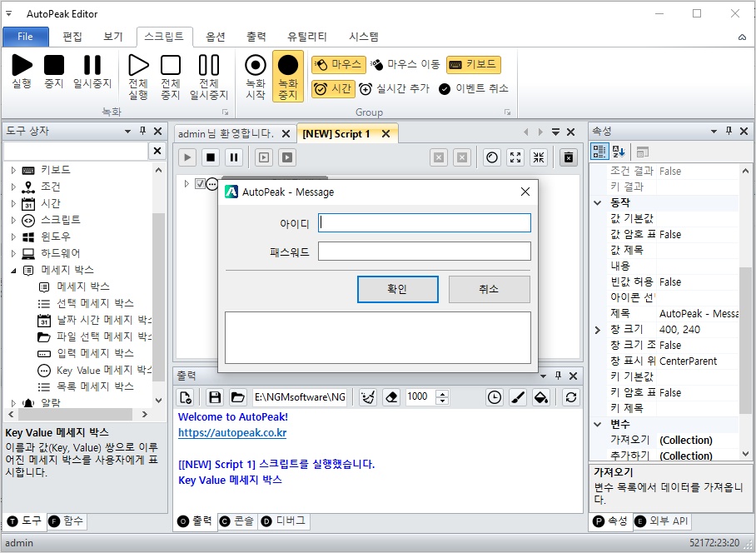Toggle 실시간 추가 option
756x553 pixels.
point(395,89)
